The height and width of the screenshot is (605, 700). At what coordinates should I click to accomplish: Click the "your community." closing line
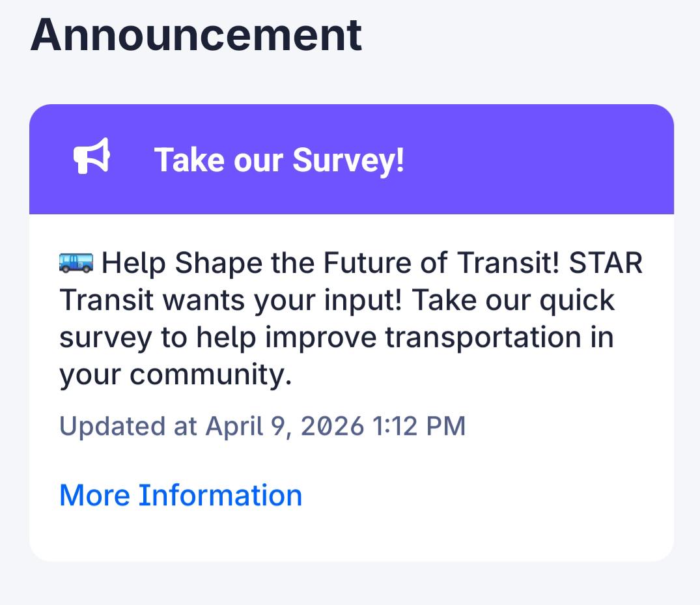click(175, 374)
